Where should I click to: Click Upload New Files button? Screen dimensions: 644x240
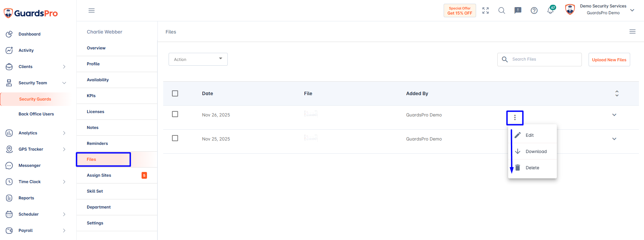[x=609, y=60]
